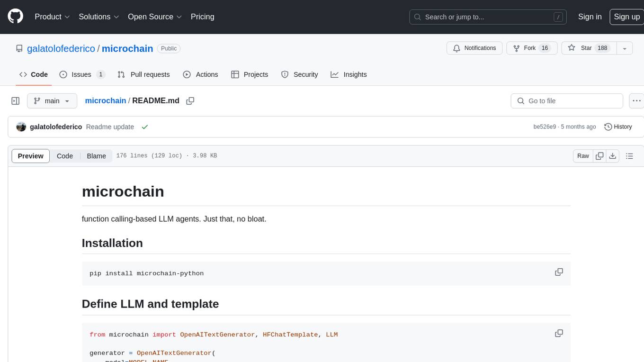Open the Raw file view

pos(583,156)
